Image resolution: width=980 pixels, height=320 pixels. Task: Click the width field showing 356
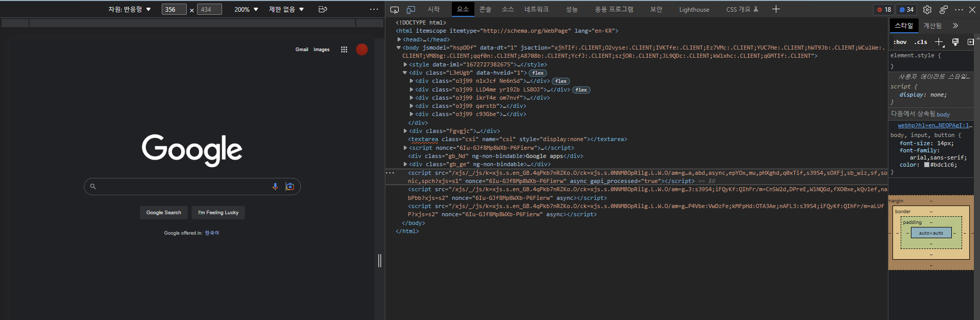click(x=174, y=9)
